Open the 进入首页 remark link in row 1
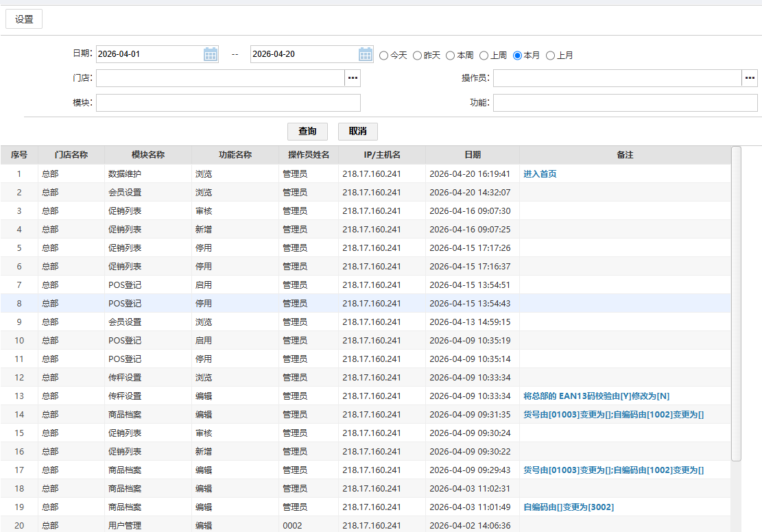762x532 pixels. point(540,174)
